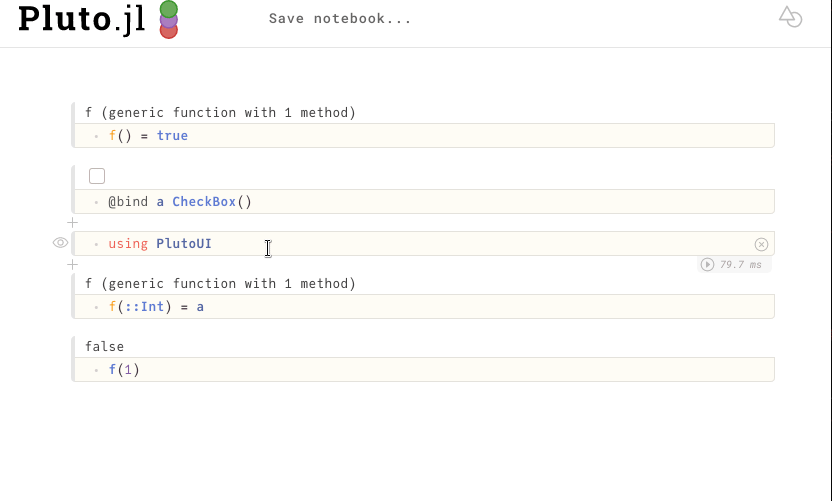Click output above f() = true cell
Image resolution: width=832 pixels, height=501 pixels.
coord(220,113)
